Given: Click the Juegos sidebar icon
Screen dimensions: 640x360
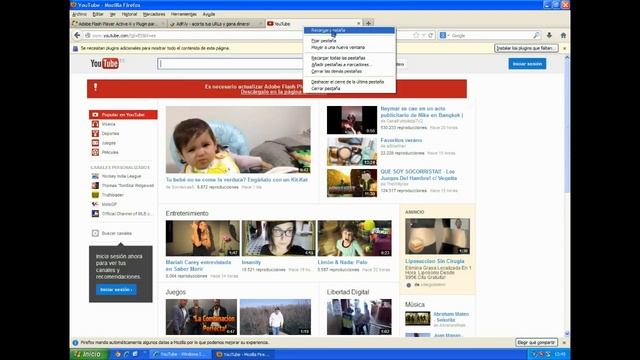Looking at the screenshot, I should coord(95,143).
